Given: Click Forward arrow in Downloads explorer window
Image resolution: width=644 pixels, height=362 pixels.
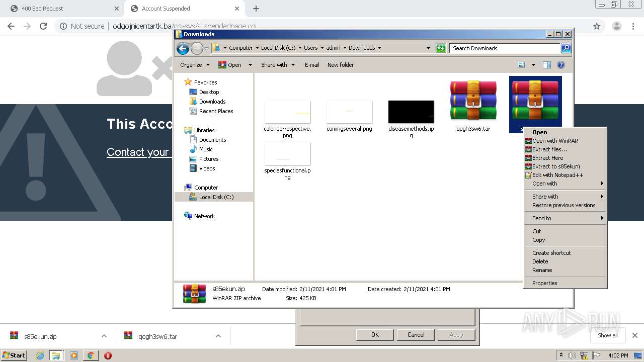Looking at the screenshot, I should [x=197, y=48].
